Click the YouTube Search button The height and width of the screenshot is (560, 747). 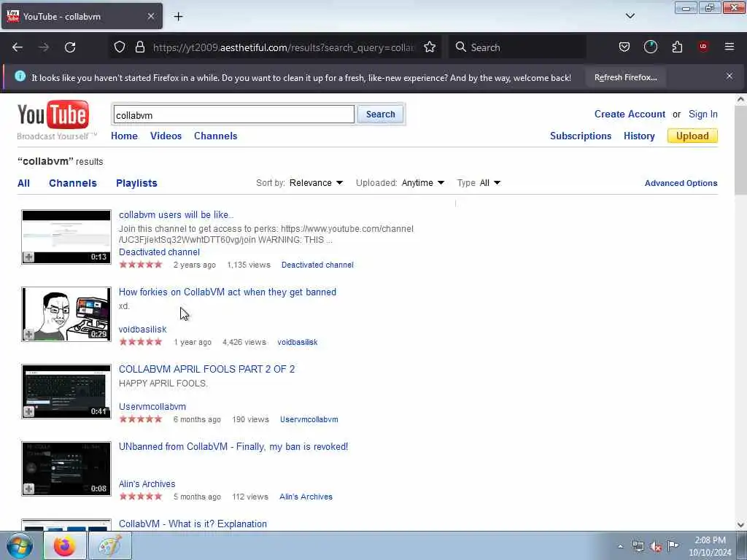tap(380, 114)
